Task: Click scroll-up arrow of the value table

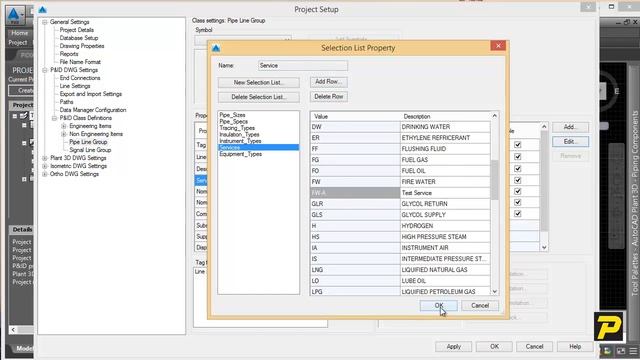Action: tap(495, 116)
